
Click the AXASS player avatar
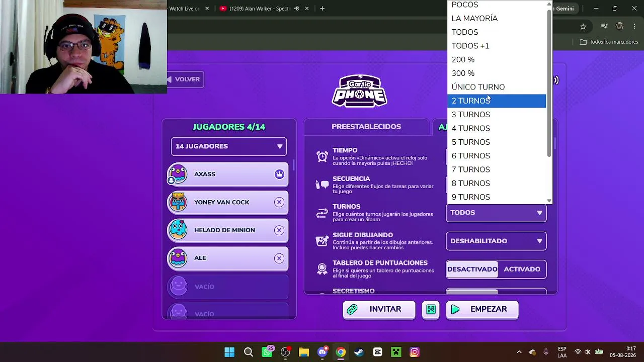click(178, 174)
